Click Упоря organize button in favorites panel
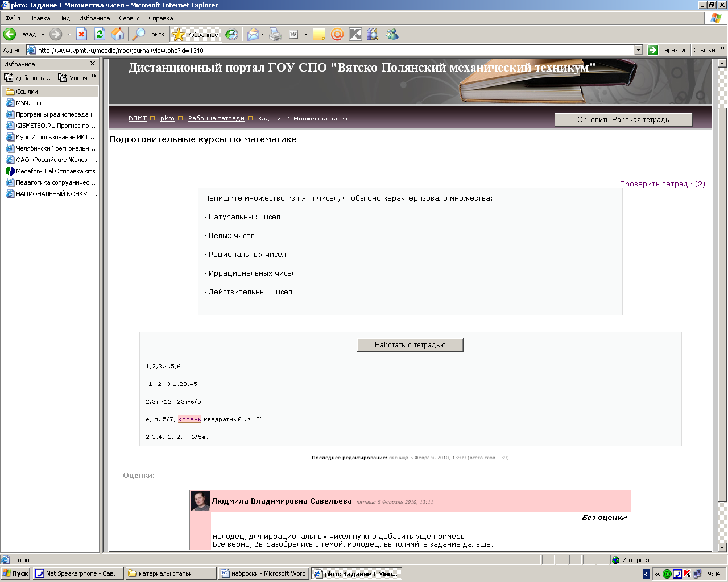 coord(73,77)
